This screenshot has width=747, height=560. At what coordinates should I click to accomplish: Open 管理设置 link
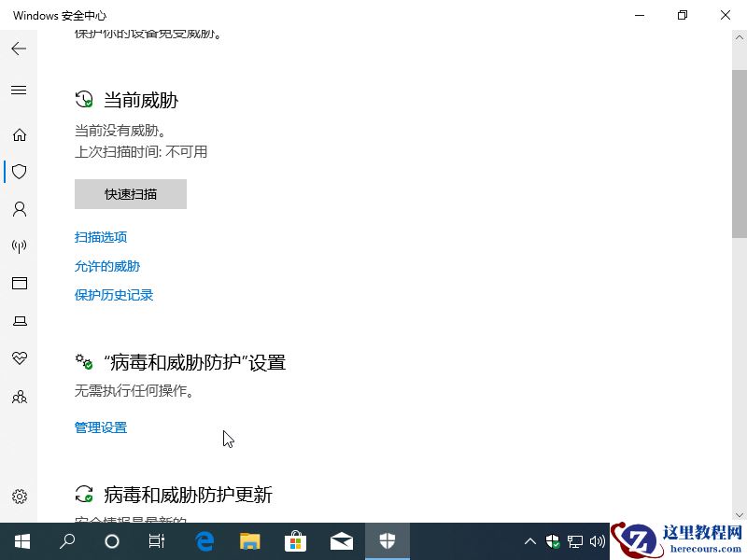pyautogui.click(x=100, y=427)
